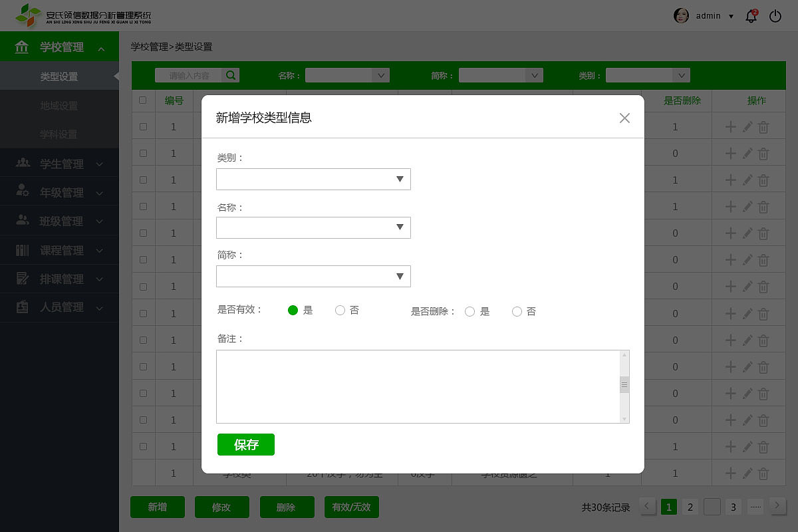Select 是 for 是否有效
Screen dimensions: 798x532
tap(293, 311)
